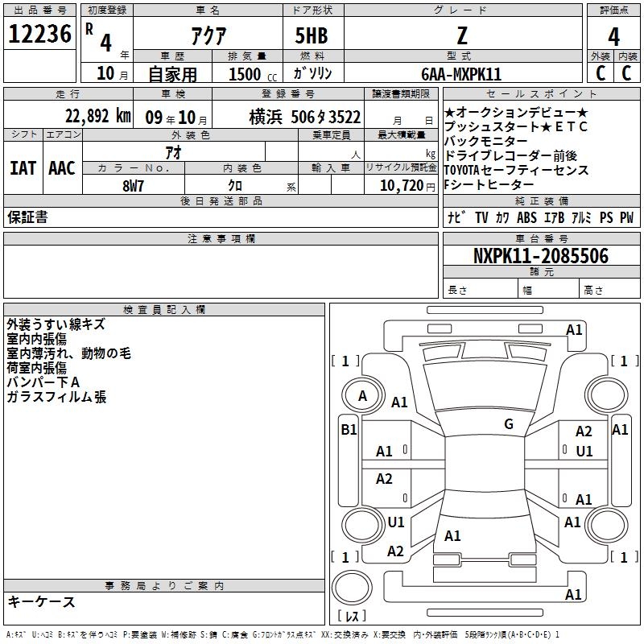Select the IAT shift type cell
The width and height of the screenshot is (644, 644).
23,168
